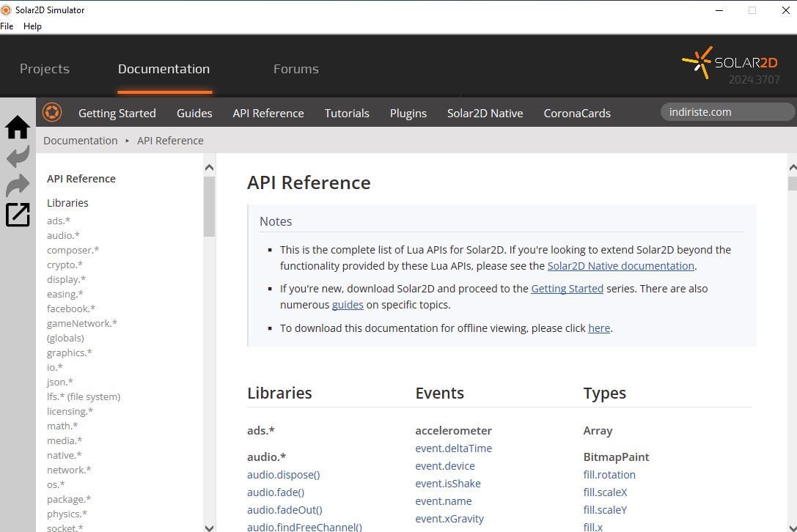
Task: Open the event.isShake link
Action: 448,483
